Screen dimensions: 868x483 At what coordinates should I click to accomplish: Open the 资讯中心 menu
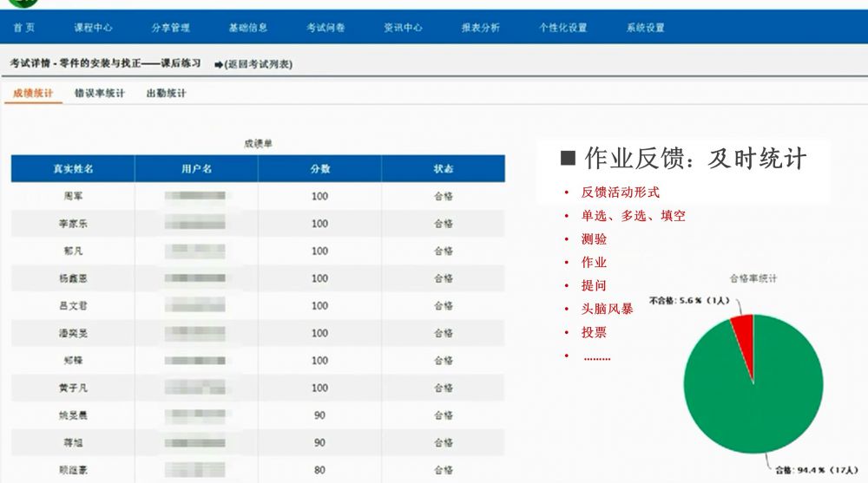[x=403, y=28]
